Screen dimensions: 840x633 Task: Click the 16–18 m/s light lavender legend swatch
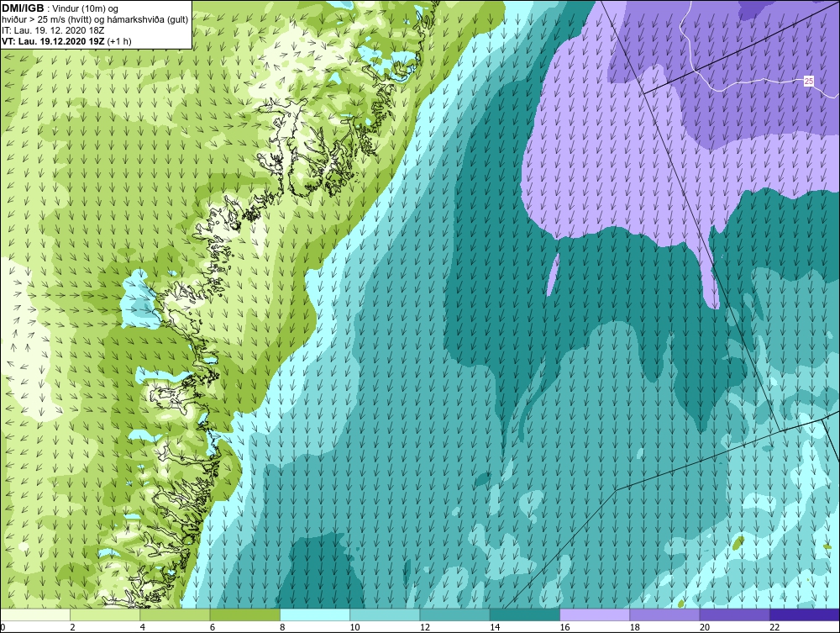coord(596,615)
